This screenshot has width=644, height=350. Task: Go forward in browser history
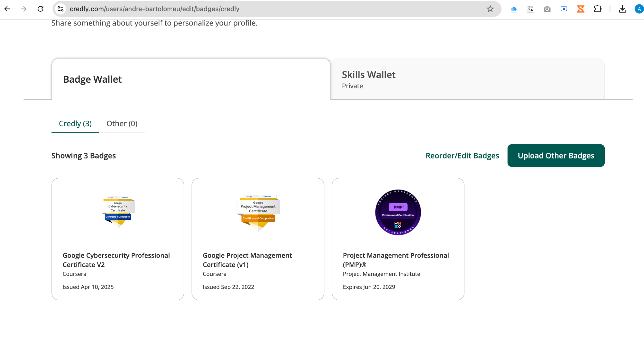[x=24, y=9]
